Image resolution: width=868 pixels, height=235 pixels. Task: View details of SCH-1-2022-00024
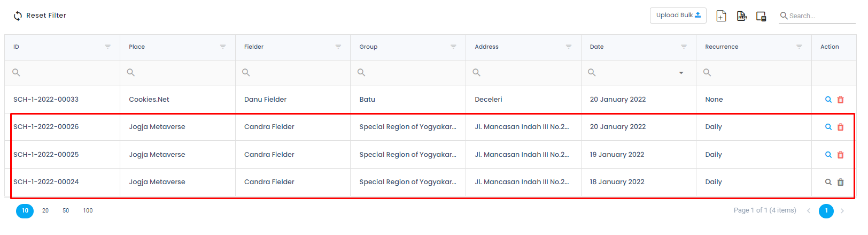pos(828,182)
